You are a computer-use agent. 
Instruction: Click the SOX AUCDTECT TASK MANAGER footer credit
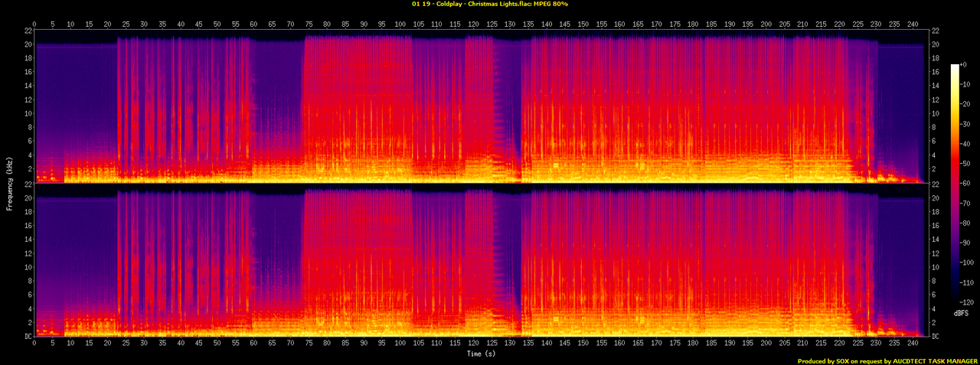(887, 360)
